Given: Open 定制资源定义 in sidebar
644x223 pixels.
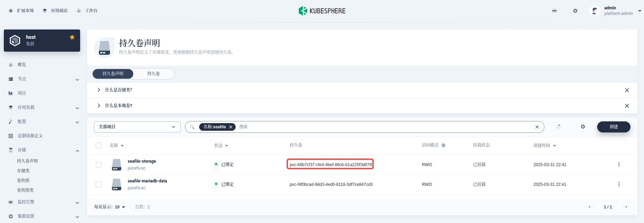Looking at the screenshot, I should [x=30, y=136].
